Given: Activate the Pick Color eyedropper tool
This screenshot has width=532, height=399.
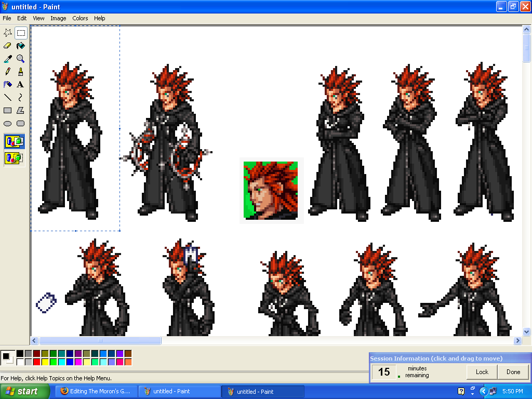Looking at the screenshot, I should tap(8, 59).
